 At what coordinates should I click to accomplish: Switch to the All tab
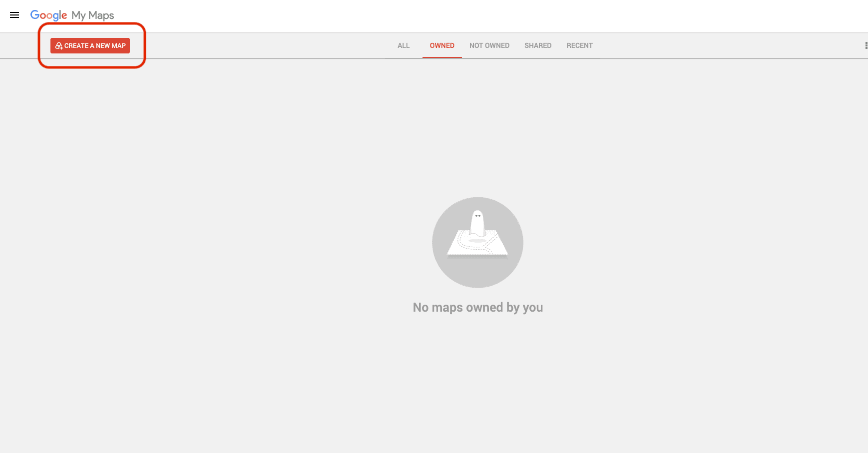(404, 45)
